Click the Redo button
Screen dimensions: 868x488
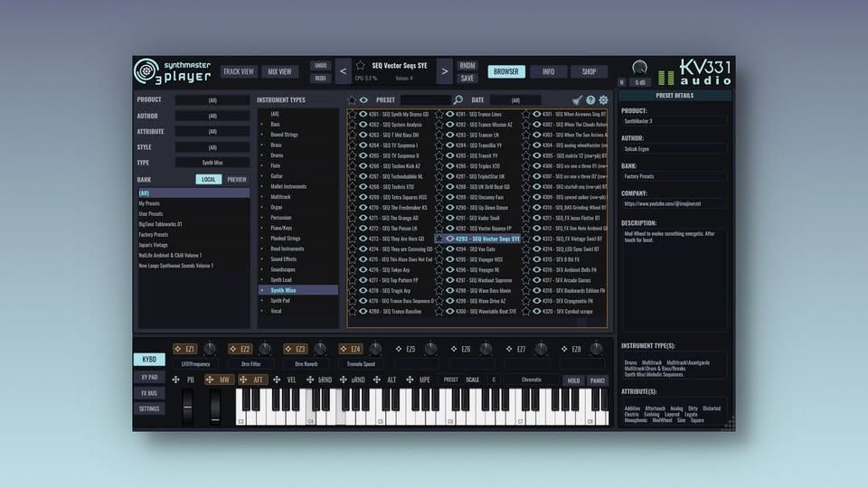[x=320, y=79]
